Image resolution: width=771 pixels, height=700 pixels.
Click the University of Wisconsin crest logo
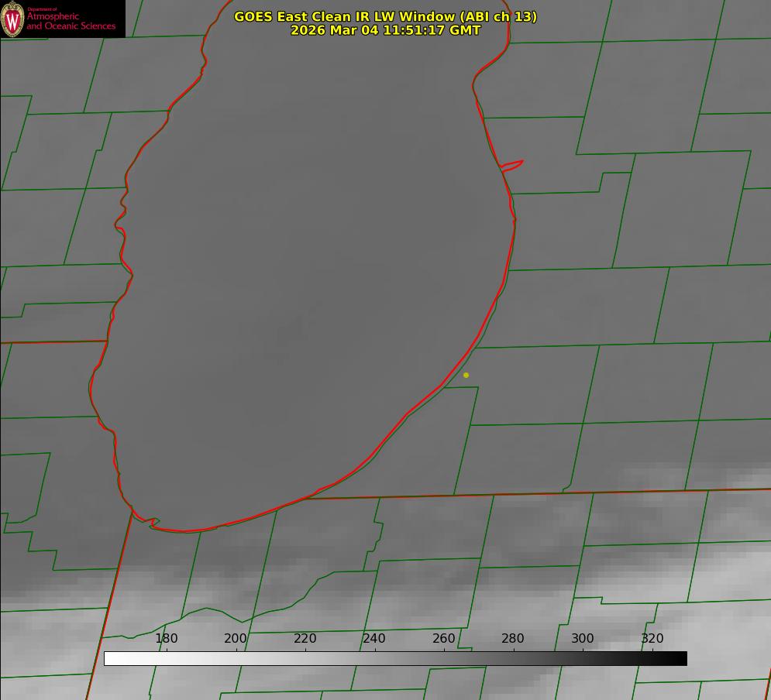(x=12, y=19)
